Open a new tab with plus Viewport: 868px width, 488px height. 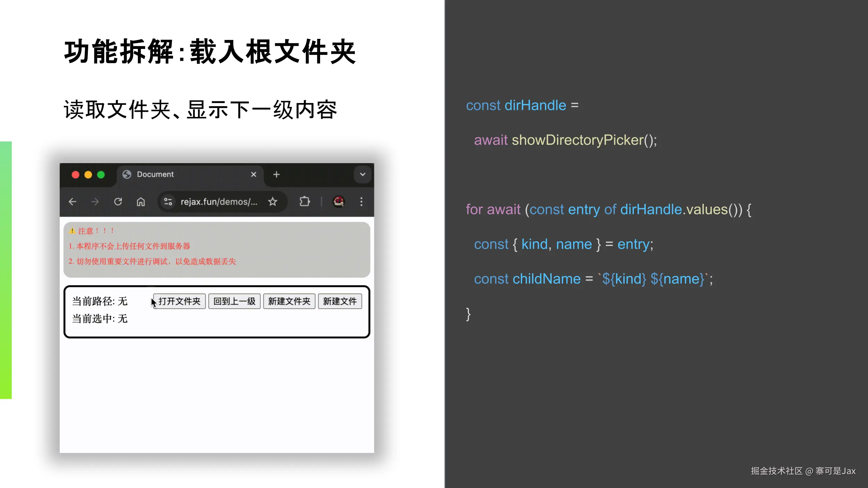pyautogui.click(x=276, y=175)
